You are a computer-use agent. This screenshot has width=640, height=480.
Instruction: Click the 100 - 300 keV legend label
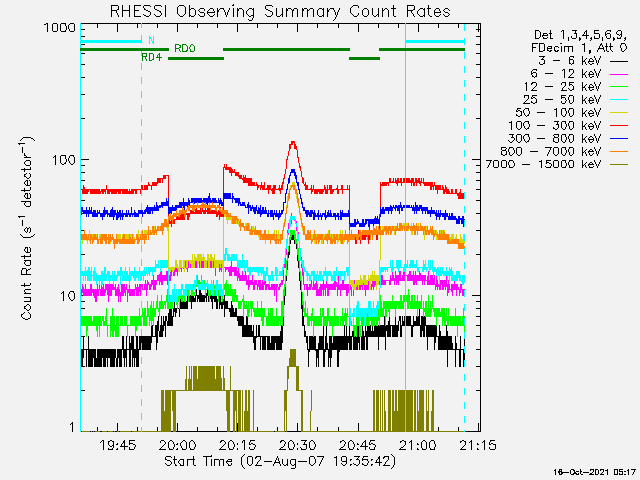click(555, 126)
